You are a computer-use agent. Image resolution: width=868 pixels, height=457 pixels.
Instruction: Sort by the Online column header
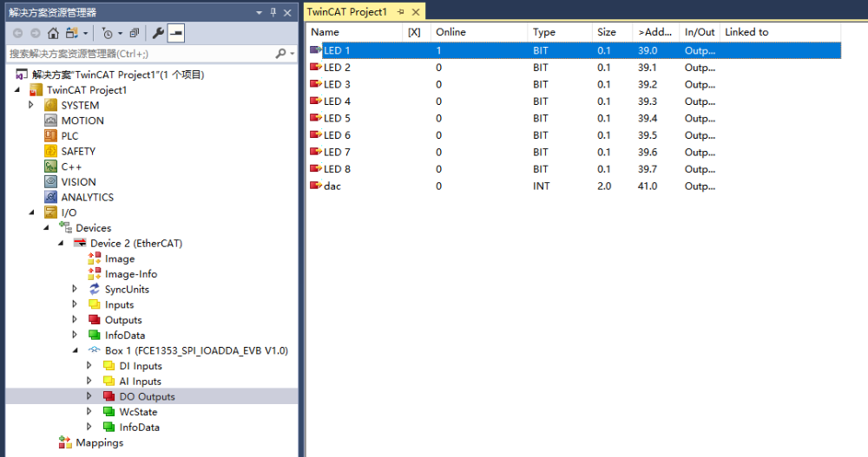479,32
